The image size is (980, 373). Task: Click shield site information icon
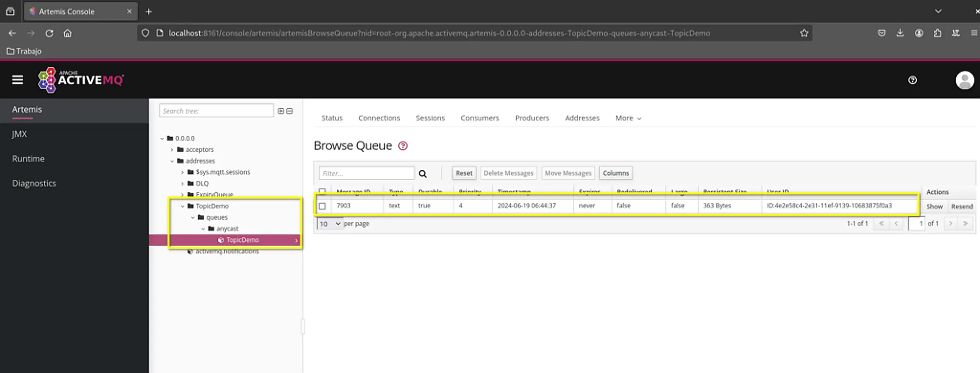pyautogui.click(x=145, y=33)
